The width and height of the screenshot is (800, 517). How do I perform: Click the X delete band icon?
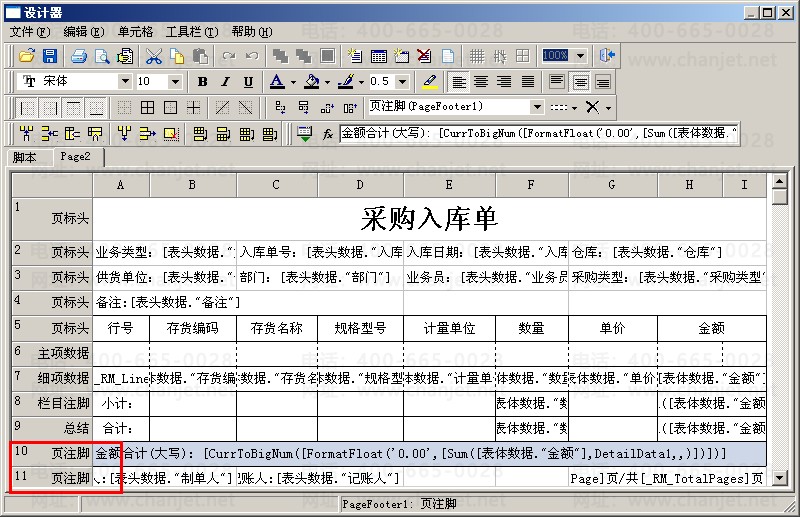(x=592, y=107)
